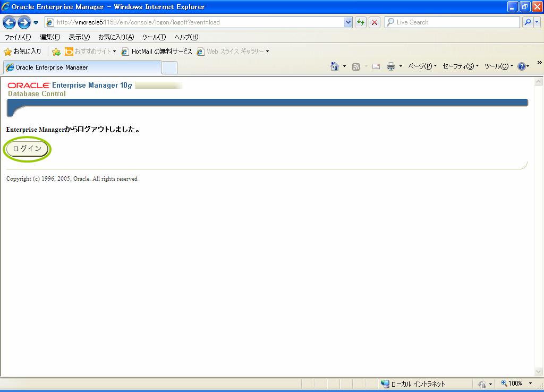Open the ページ(P) command menu

click(x=422, y=66)
